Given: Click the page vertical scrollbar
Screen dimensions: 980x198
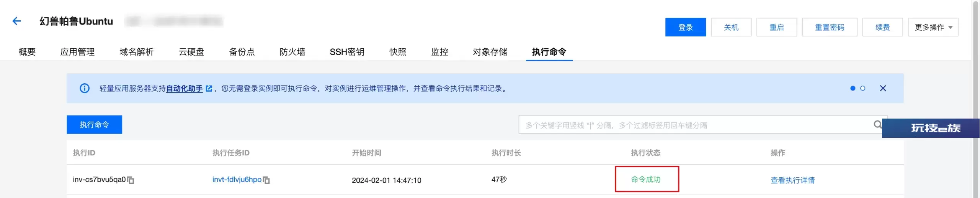Looking at the screenshot, I should pyautogui.click(x=976, y=99).
